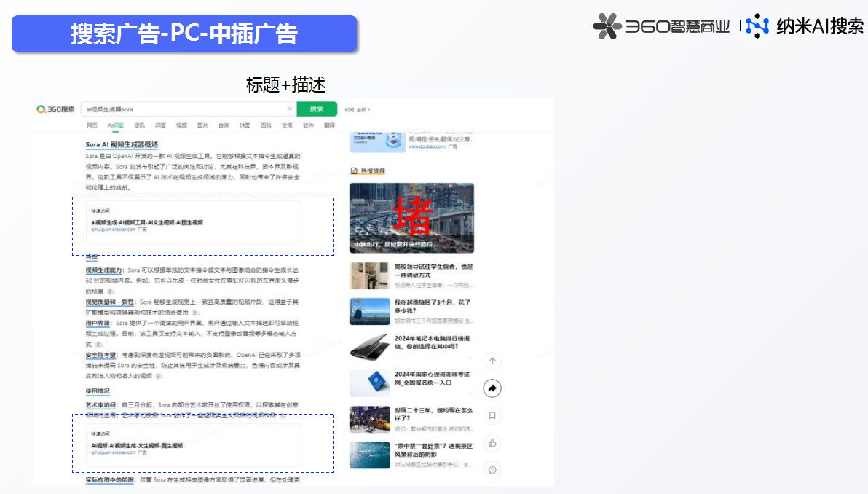This screenshot has height=494, width=868.
Task: Click the share arrow icon
Action: (492, 388)
